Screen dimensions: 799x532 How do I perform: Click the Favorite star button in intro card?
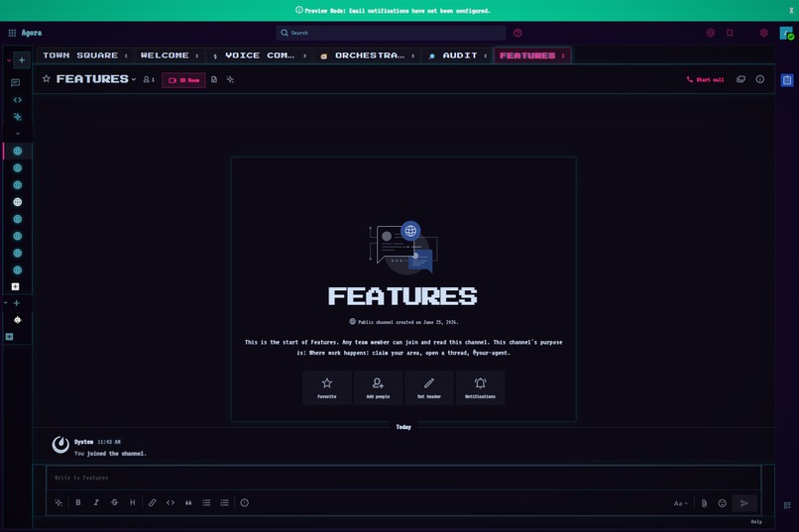327,388
